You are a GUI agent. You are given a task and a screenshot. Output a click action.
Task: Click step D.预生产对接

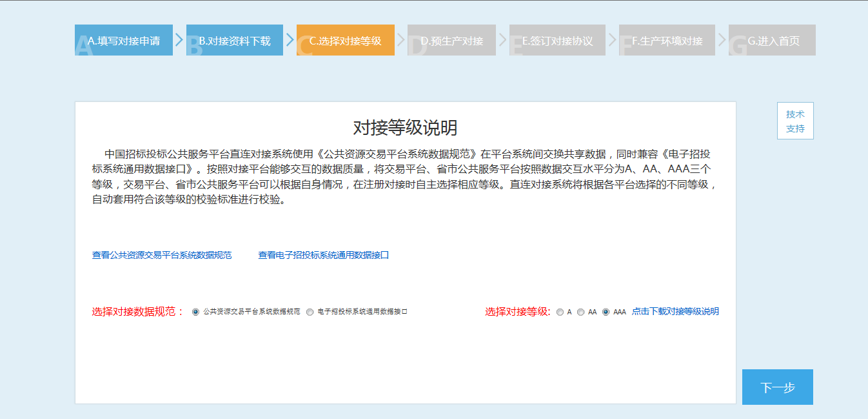pyautogui.click(x=451, y=41)
